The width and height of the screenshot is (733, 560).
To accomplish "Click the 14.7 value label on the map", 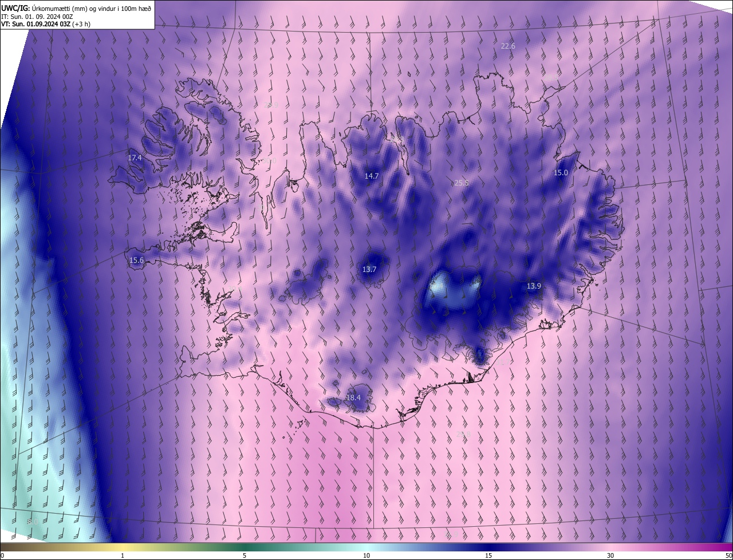I will pos(372,176).
